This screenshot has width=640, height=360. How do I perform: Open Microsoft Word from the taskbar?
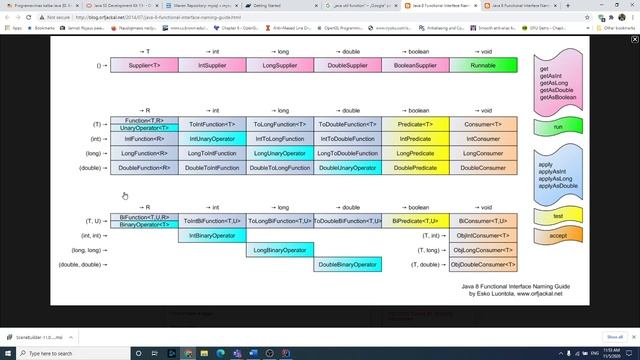coord(253,353)
